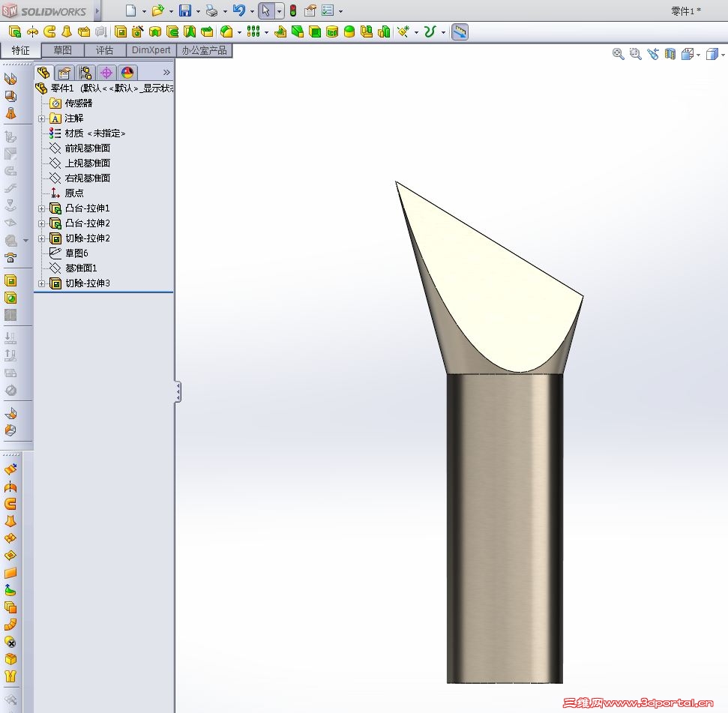Open the New document dropdown arrow

point(144,11)
